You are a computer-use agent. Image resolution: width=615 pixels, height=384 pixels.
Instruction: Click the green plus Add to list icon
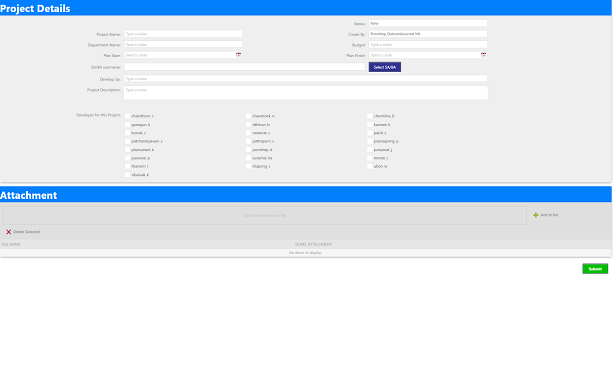(x=536, y=215)
